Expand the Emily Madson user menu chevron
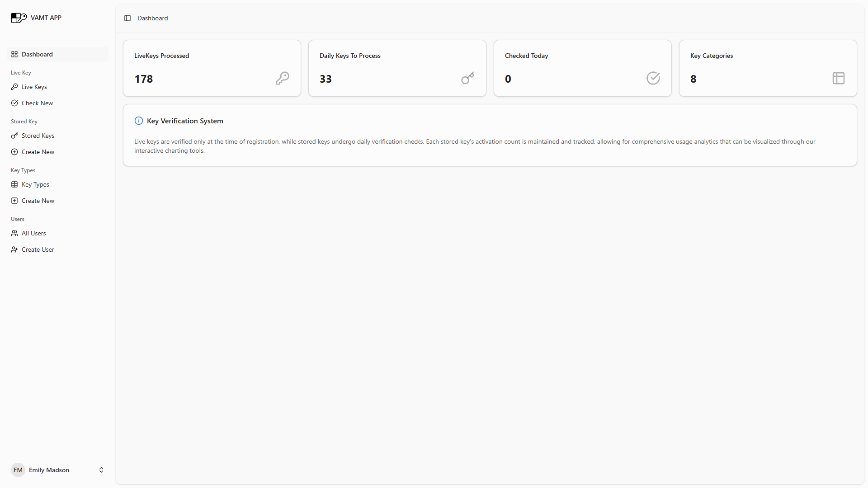This screenshot has width=868, height=488. 101,470
